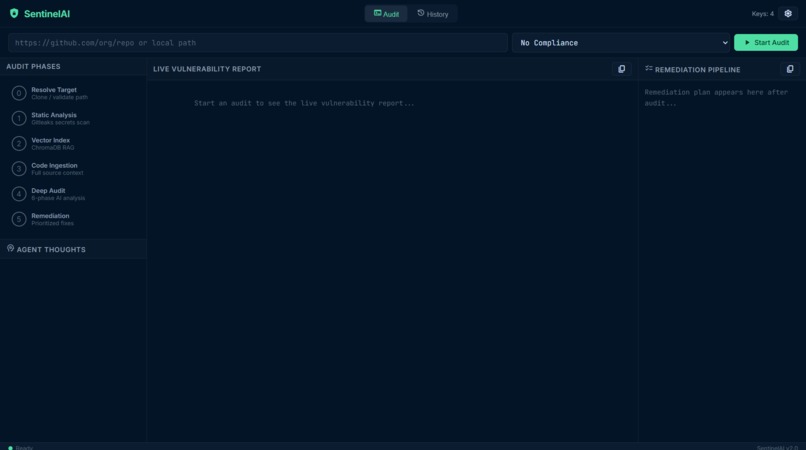This screenshot has width=806, height=450.
Task: Click the 'Remediation plan appears here' text
Action: (716, 98)
